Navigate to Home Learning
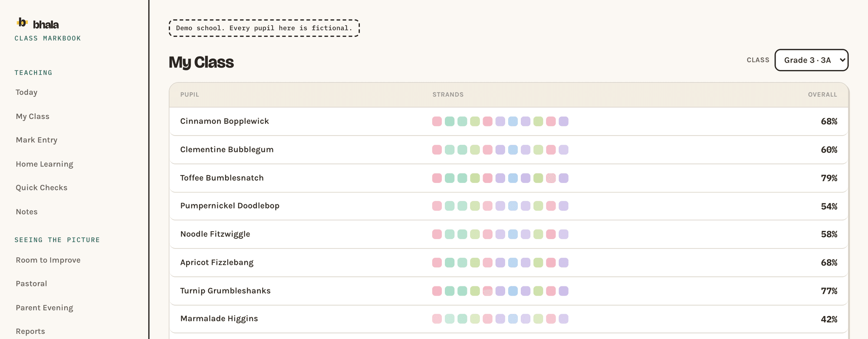The height and width of the screenshot is (339, 868). [44, 164]
